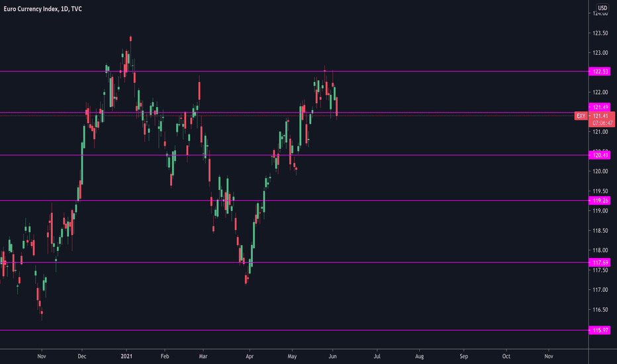This screenshot has width=617, height=364.
Task: Click the 120.00 price axis tick
Action: point(600,171)
